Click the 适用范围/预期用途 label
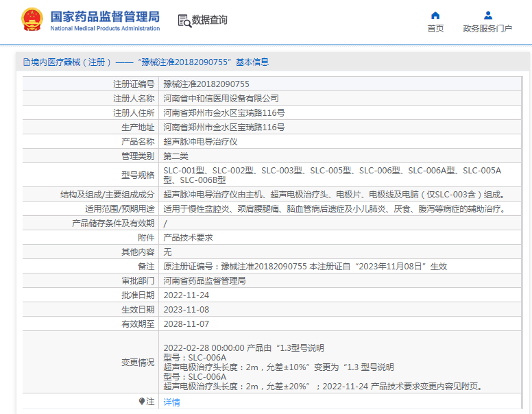 click(120, 208)
